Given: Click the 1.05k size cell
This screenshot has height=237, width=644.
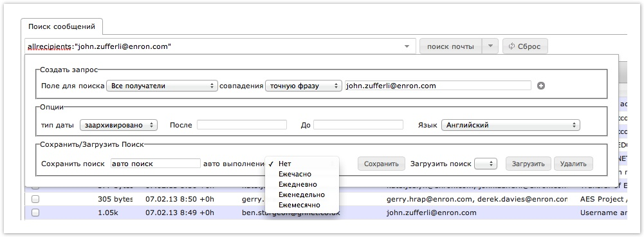Looking at the screenshot, I should [108, 213].
